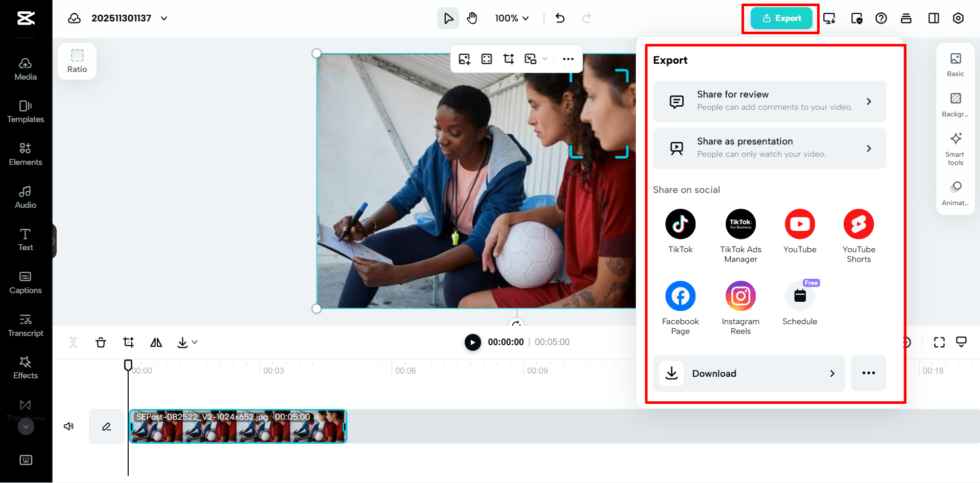980x483 pixels.
Task: Open the Ratio settings
Action: (77, 61)
